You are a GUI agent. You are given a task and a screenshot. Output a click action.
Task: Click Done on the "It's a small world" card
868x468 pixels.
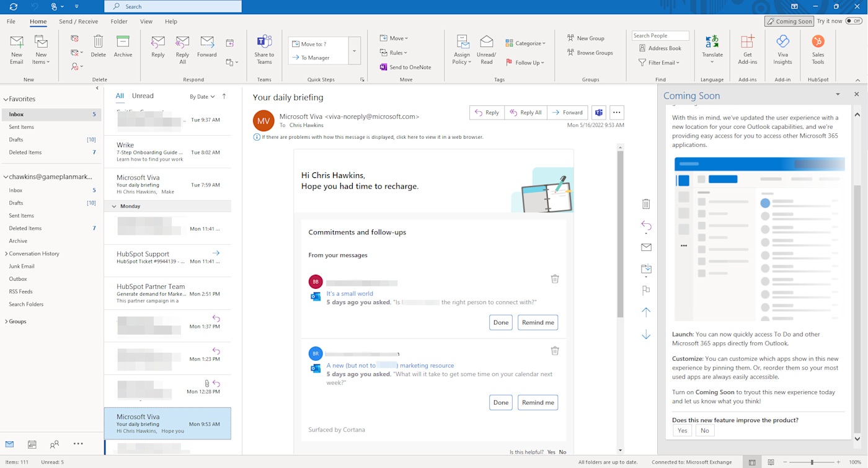click(501, 322)
